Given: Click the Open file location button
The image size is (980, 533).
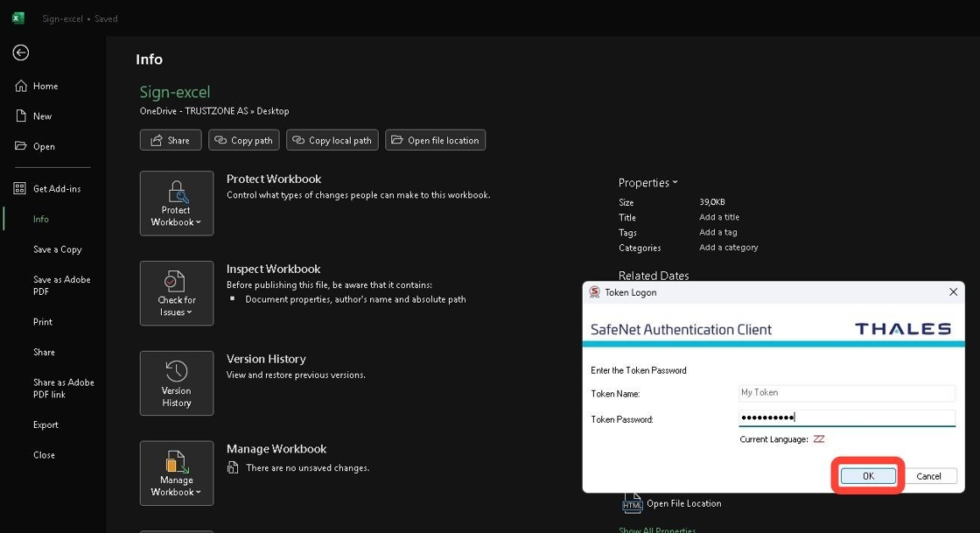Looking at the screenshot, I should 435,140.
